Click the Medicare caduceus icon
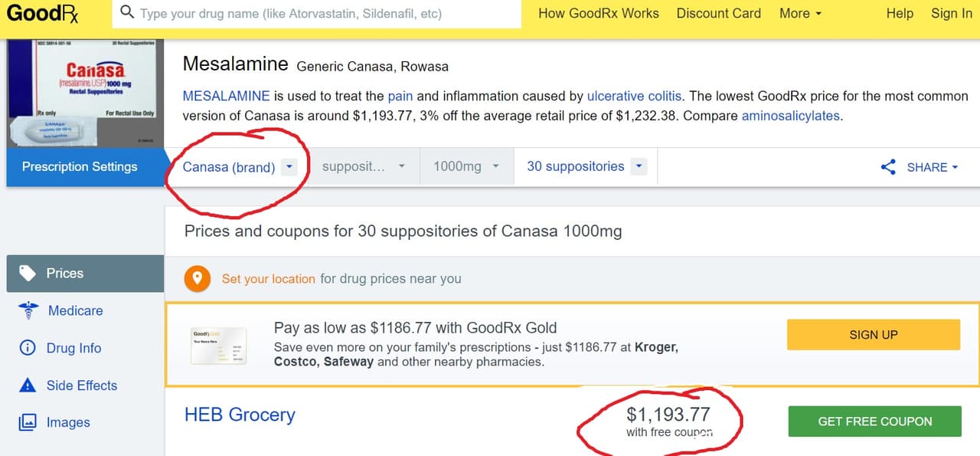The image size is (980, 456). pyautogui.click(x=28, y=311)
